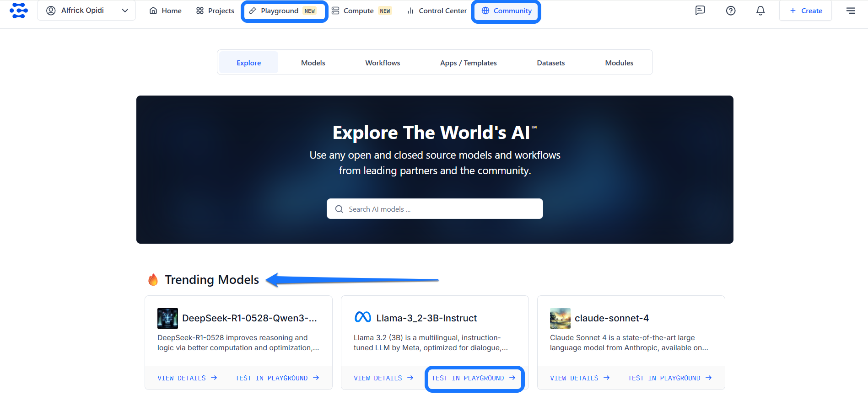
Task: Click the Llama 3.2 (3B) description text
Action: tap(431, 343)
